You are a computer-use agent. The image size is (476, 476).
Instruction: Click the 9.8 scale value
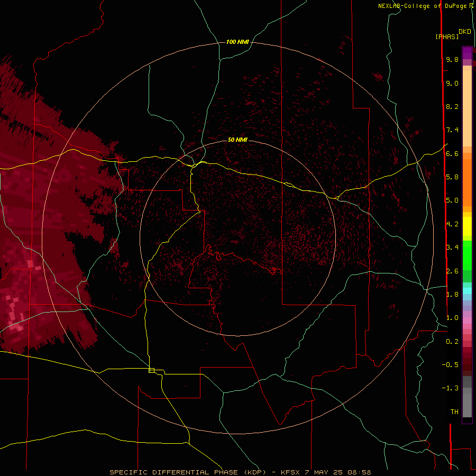coord(452,59)
